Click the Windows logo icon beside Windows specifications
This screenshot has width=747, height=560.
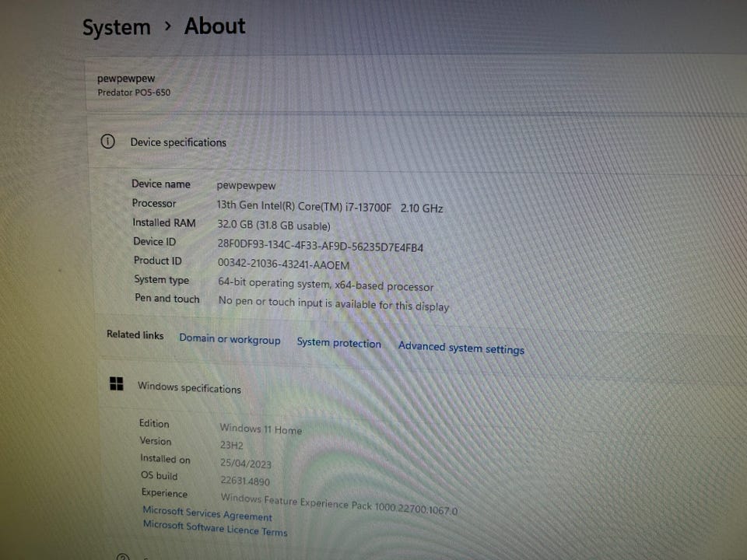point(116,383)
